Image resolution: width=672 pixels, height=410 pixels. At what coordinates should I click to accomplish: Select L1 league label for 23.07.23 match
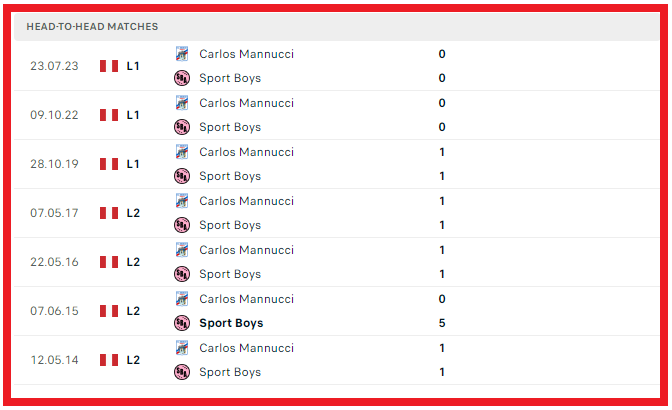tap(133, 66)
